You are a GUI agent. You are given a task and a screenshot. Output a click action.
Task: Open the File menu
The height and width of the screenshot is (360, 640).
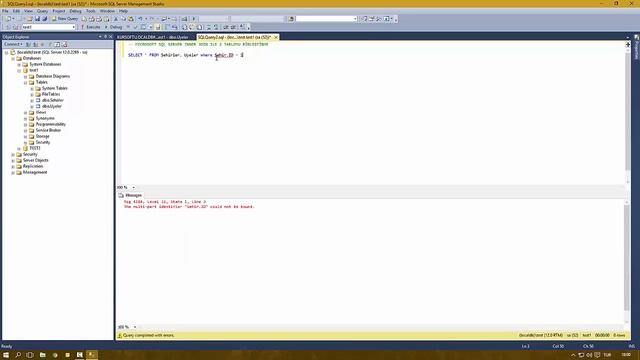[5, 11]
